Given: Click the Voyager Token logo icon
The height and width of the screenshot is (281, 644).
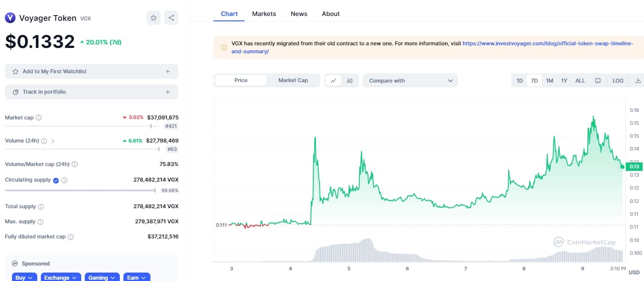Looking at the screenshot, I should (x=10, y=18).
